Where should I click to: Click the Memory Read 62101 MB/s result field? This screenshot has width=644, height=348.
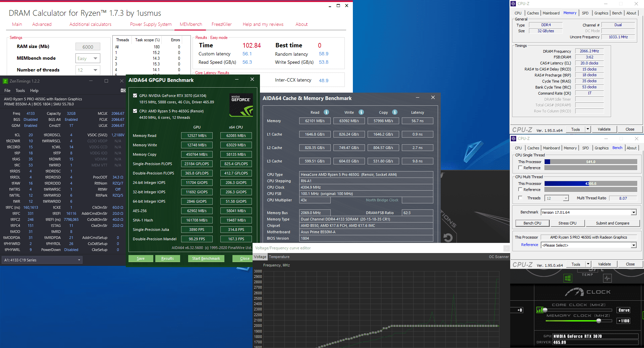(315, 121)
